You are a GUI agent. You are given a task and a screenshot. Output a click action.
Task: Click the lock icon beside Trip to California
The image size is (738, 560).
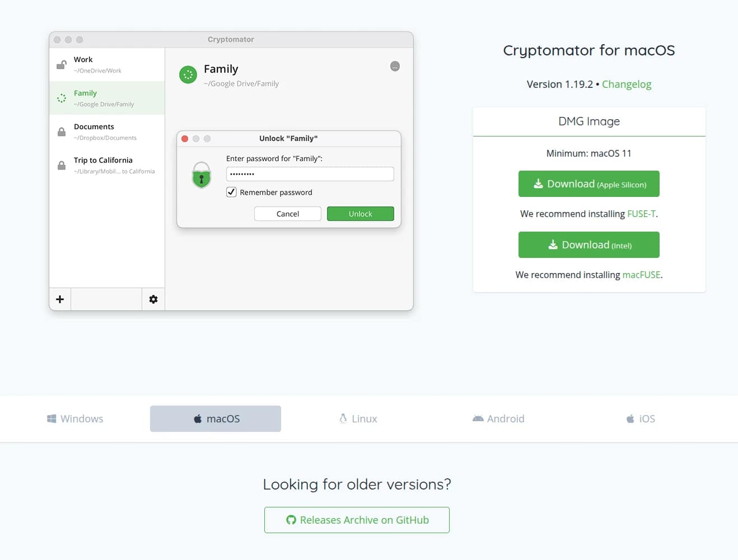[x=61, y=165]
